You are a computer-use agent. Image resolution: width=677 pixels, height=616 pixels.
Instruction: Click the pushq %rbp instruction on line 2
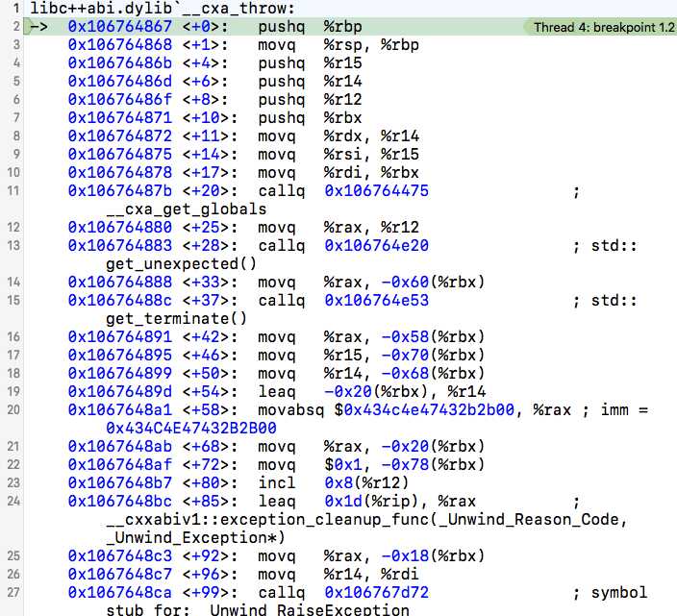310,27
